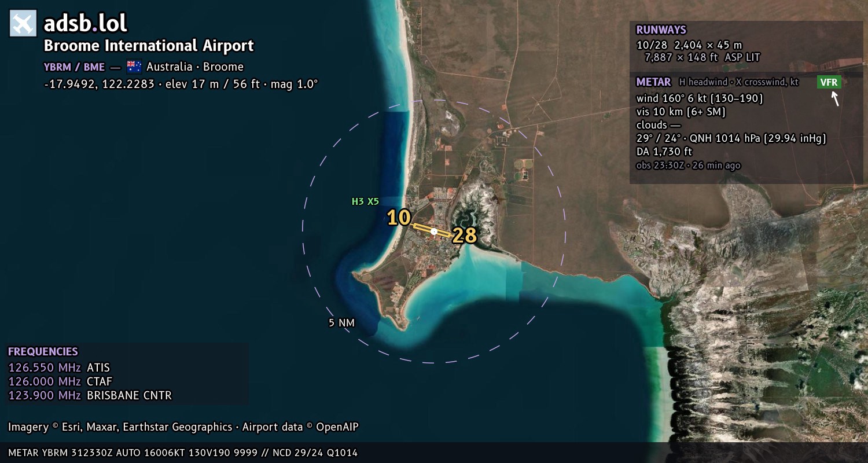Click the 10/28 2,404 × 45 m runway row
Image resolution: width=868 pixels, height=463 pixels.
(x=689, y=45)
